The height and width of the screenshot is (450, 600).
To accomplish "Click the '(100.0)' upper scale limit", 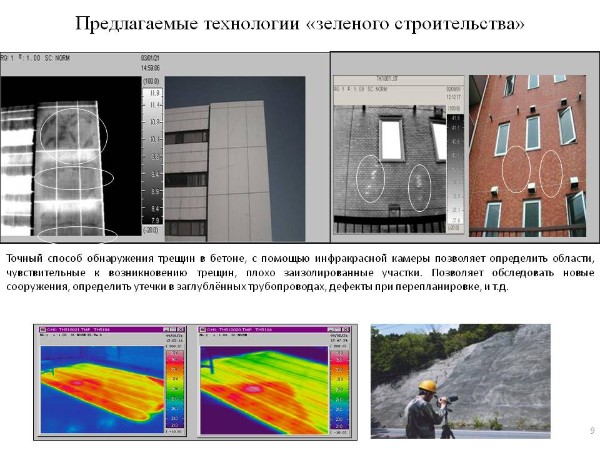I will (x=151, y=81).
